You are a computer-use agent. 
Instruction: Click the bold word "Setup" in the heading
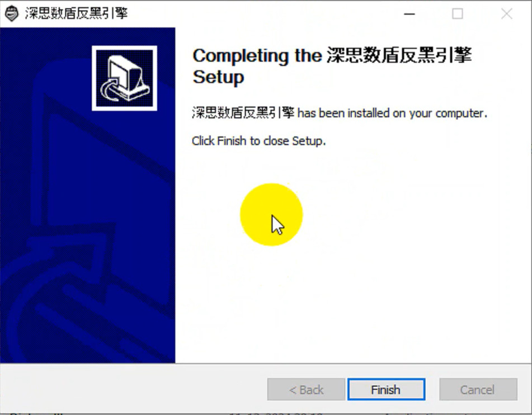click(x=218, y=77)
